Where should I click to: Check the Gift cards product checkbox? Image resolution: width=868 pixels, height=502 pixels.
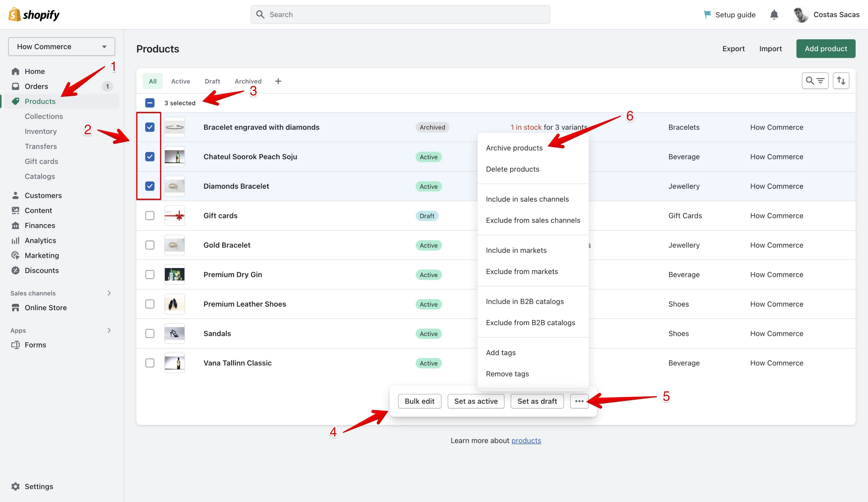click(x=149, y=216)
